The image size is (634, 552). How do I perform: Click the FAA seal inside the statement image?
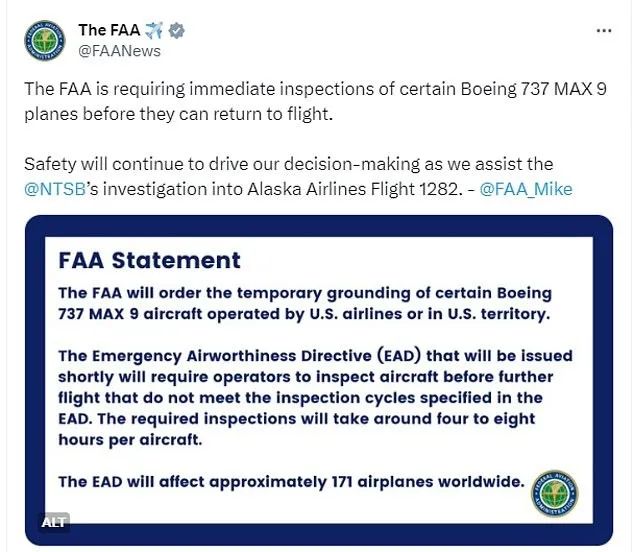pyautogui.click(x=554, y=493)
